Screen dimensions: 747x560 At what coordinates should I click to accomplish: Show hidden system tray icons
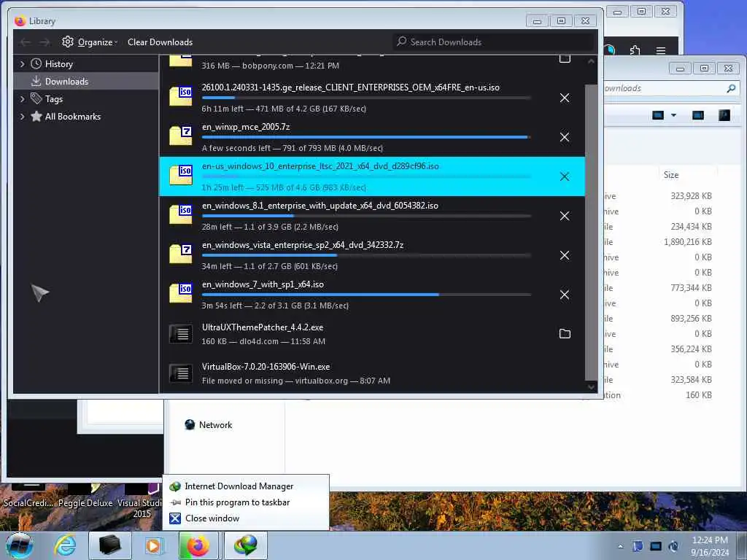620,547
